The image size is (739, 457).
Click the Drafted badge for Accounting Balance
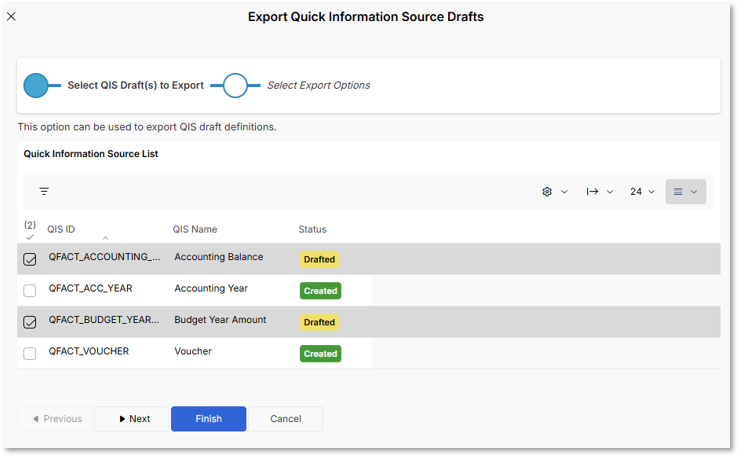(319, 260)
